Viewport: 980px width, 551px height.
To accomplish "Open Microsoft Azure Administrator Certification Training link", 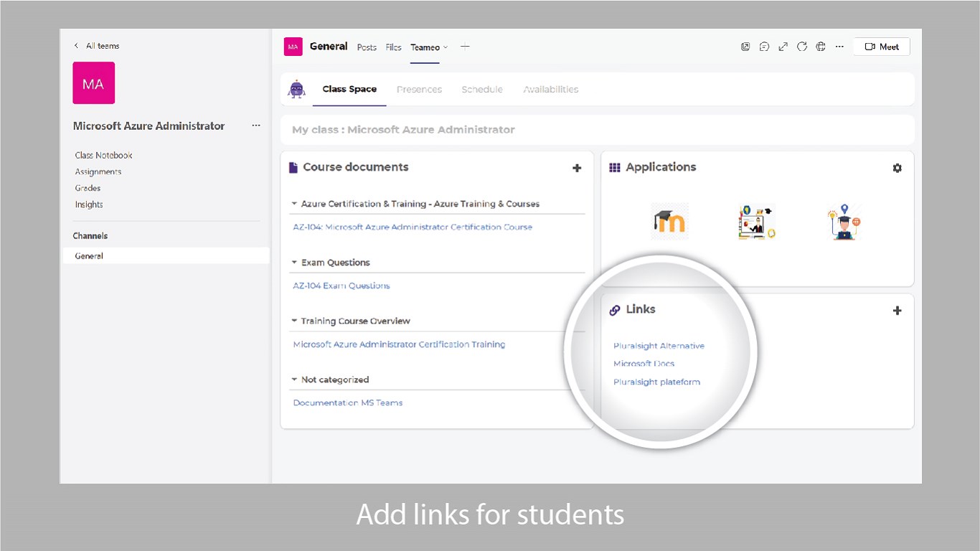I will pyautogui.click(x=399, y=344).
